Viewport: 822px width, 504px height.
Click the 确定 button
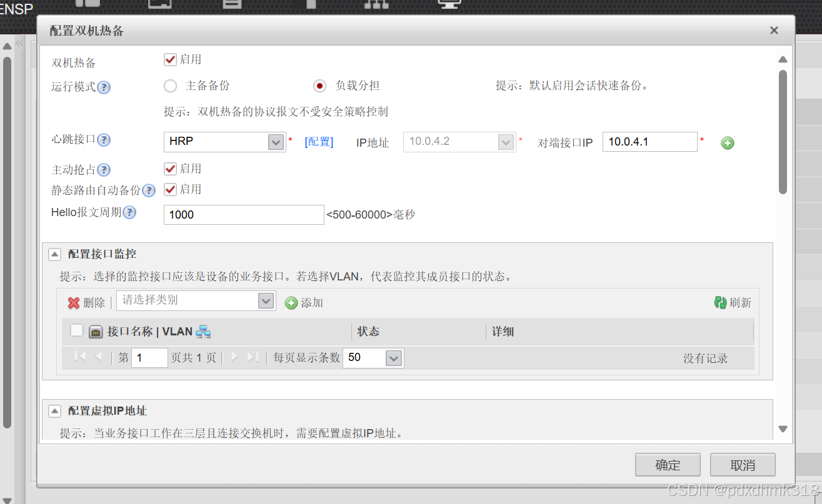[668, 465]
